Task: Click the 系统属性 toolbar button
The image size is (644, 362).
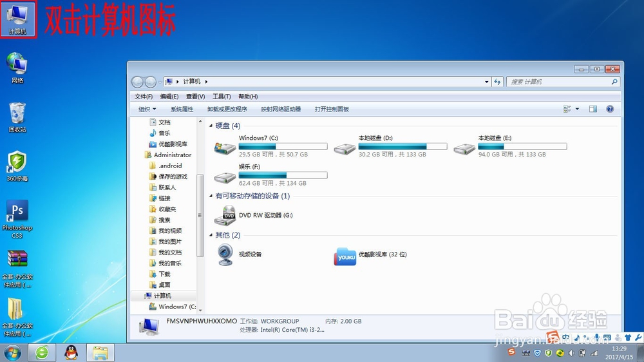Action: coord(182,109)
